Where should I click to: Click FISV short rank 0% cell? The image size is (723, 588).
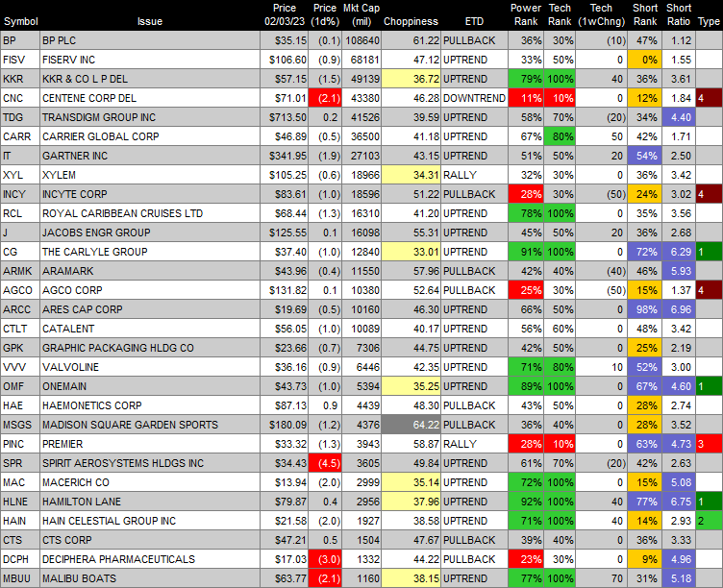(x=645, y=60)
